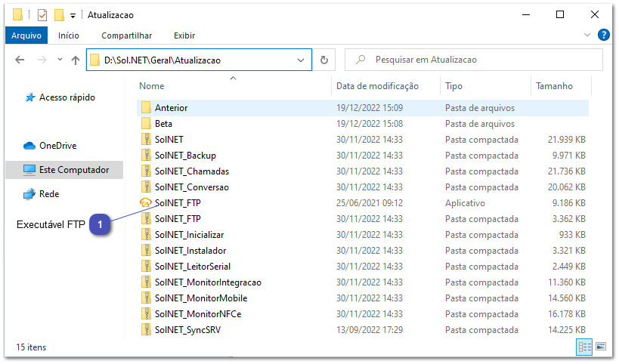619x364 pixels.
Task: Click the SolNET_LeitorSerial zip icon
Action: [x=146, y=266]
